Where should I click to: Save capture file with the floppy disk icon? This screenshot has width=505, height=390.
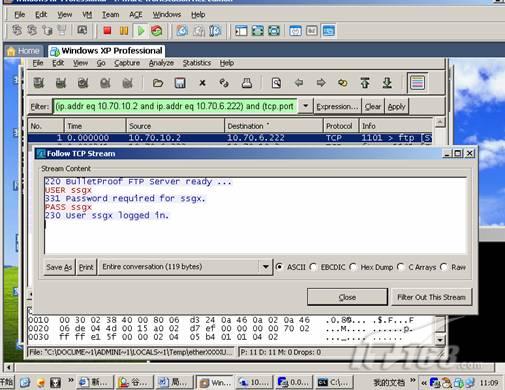tap(180, 83)
